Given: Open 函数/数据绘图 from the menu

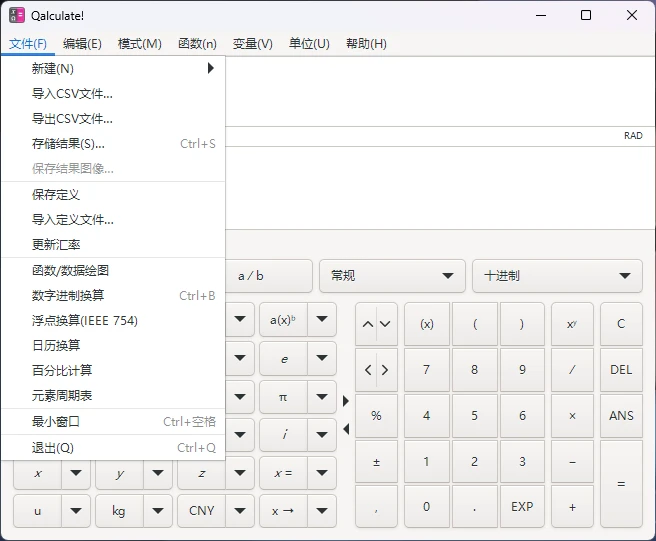Looking at the screenshot, I should tap(113, 270).
